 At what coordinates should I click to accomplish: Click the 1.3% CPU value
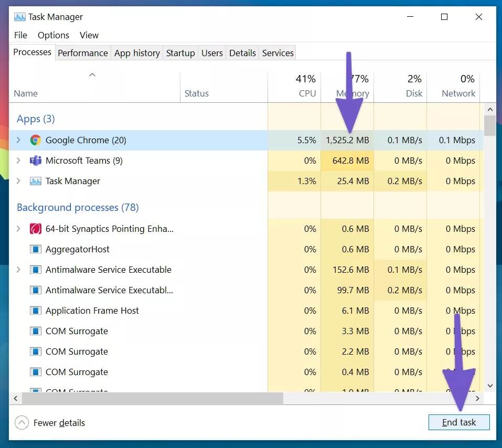[x=306, y=182]
